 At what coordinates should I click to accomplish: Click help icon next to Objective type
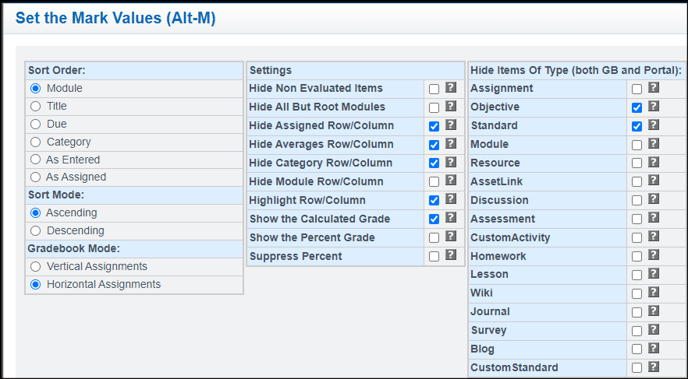point(654,106)
